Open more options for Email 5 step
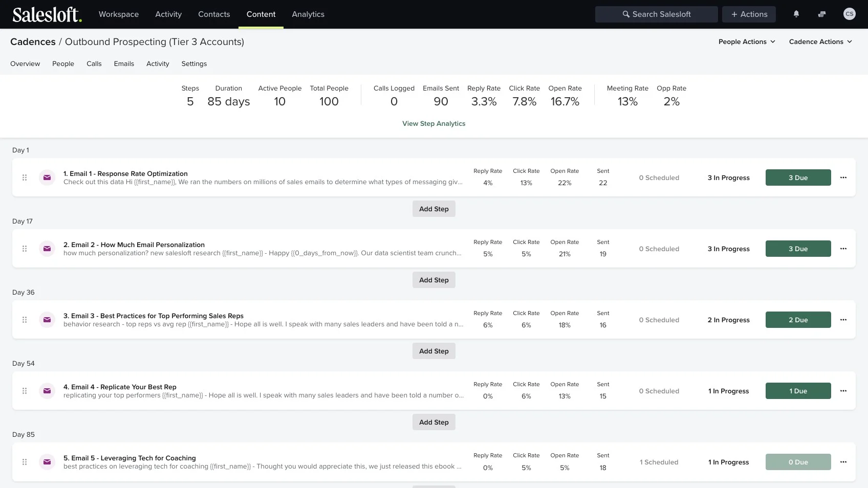 pyautogui.click(x=843, y=462)
